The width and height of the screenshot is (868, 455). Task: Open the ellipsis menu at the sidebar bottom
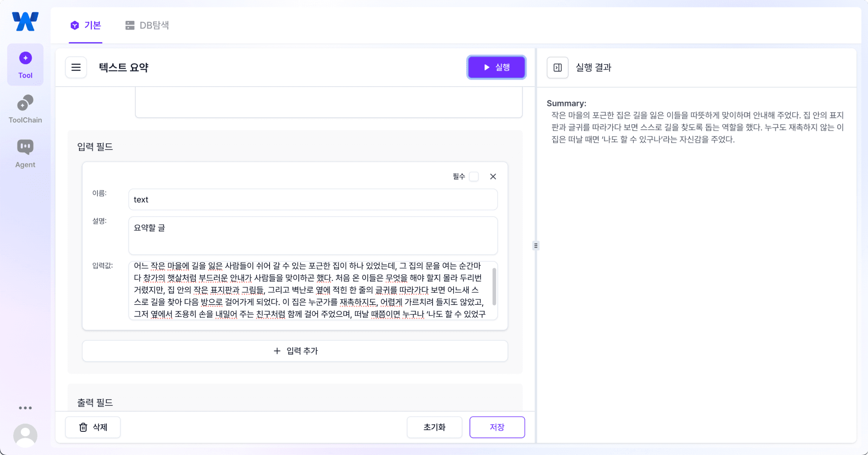point(25,408)
